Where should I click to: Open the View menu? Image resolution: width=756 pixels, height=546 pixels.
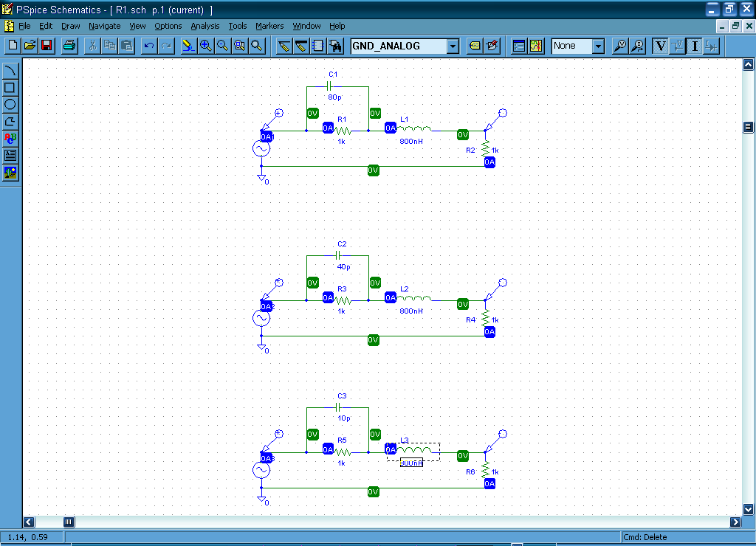pyautogui.click(x=137, y=26)
